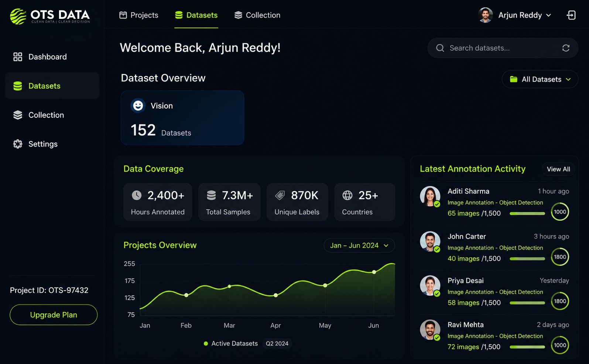
Task: Switch to the Projects tab
Action: tap(139, 15)
